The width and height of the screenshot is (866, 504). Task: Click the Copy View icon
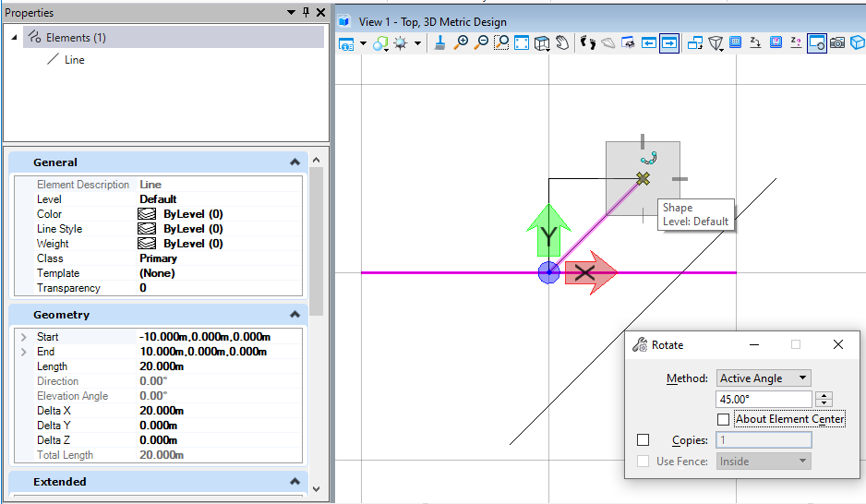click(x=695, y=43)
